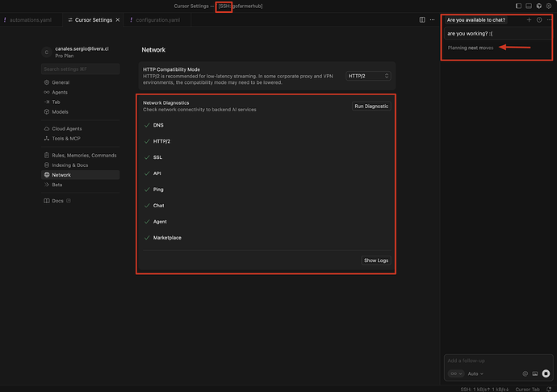Toggle the primary sidebar layout icon
This screenshot has width=557, height=392.
pyautogui.click(x=518, y=6)
